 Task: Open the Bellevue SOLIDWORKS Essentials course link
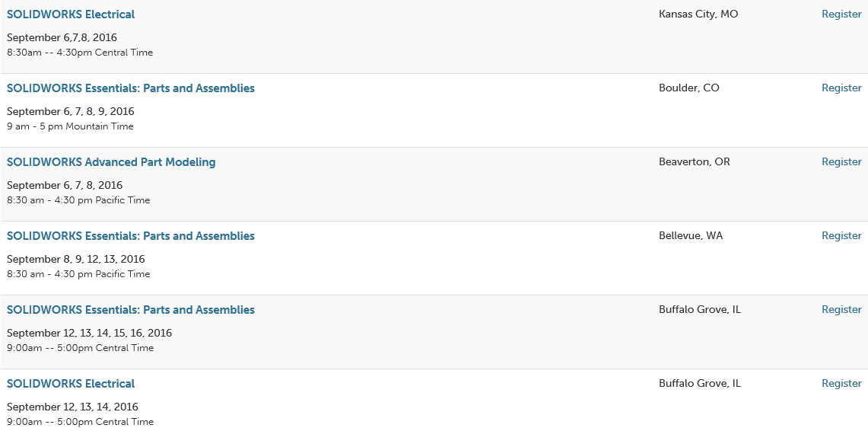click(131, 236)
